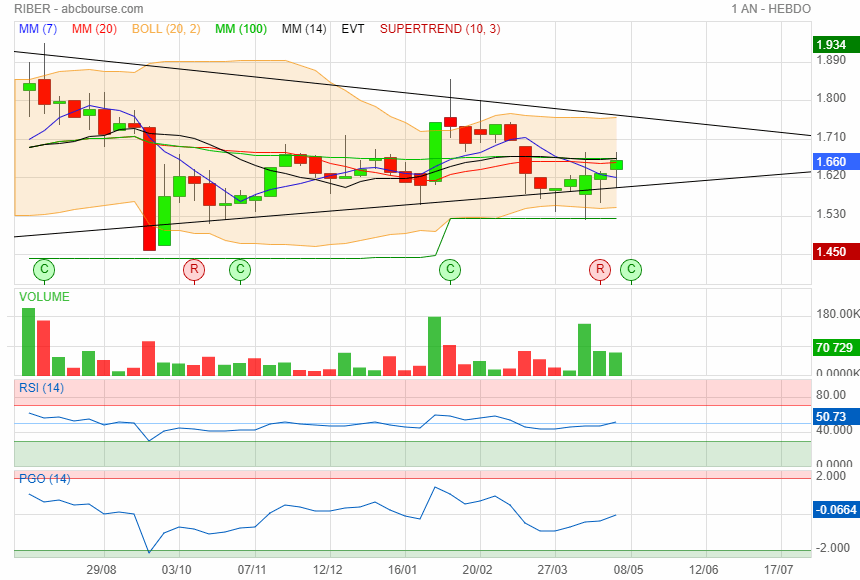
Task: Click the red R event marker near 03/10
Action: coord(194,269)
